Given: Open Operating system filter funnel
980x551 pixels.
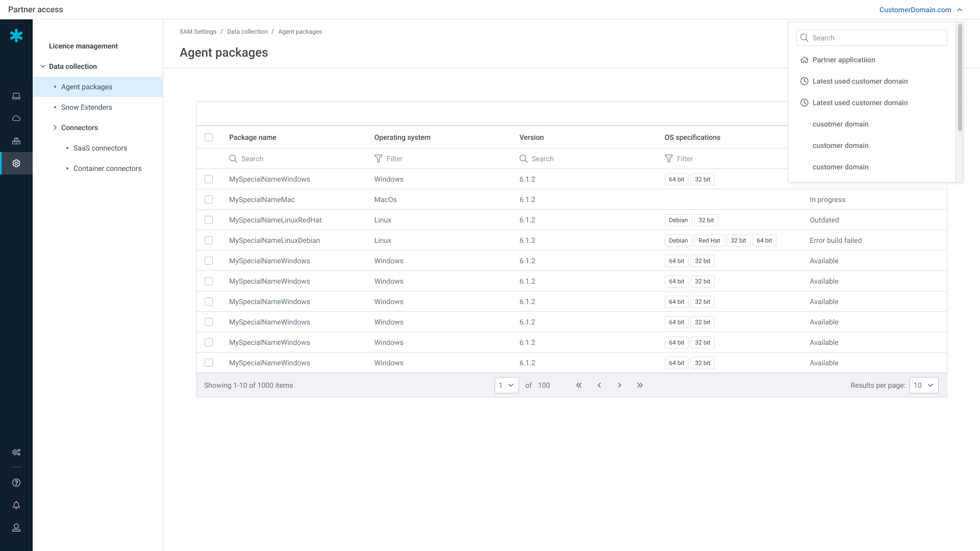Looking at the screenshot, I should 378,159.
